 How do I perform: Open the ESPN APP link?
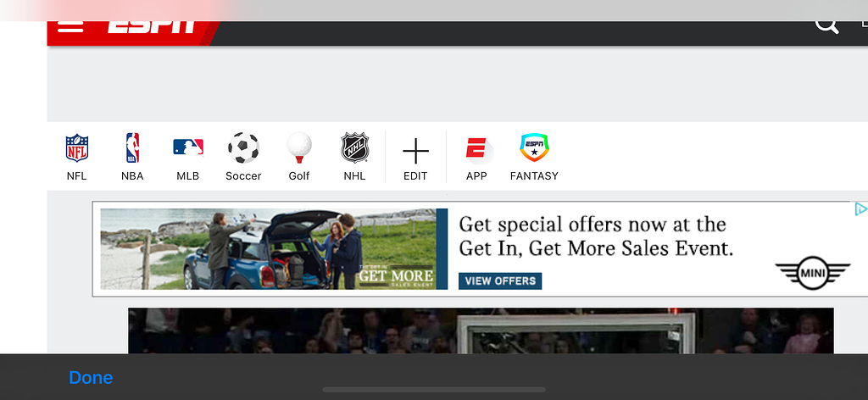476,158
